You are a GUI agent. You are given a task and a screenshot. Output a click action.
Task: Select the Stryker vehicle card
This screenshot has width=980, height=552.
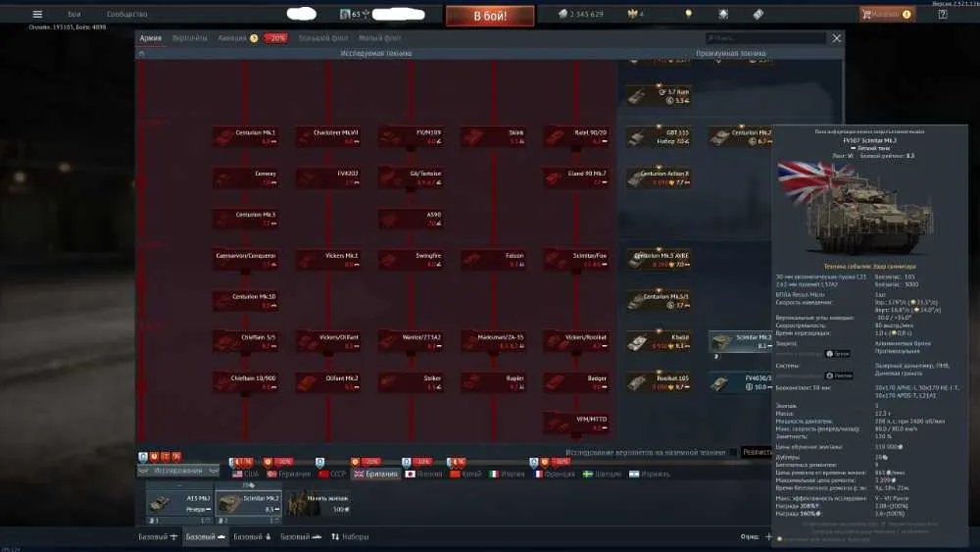[411, 382]
